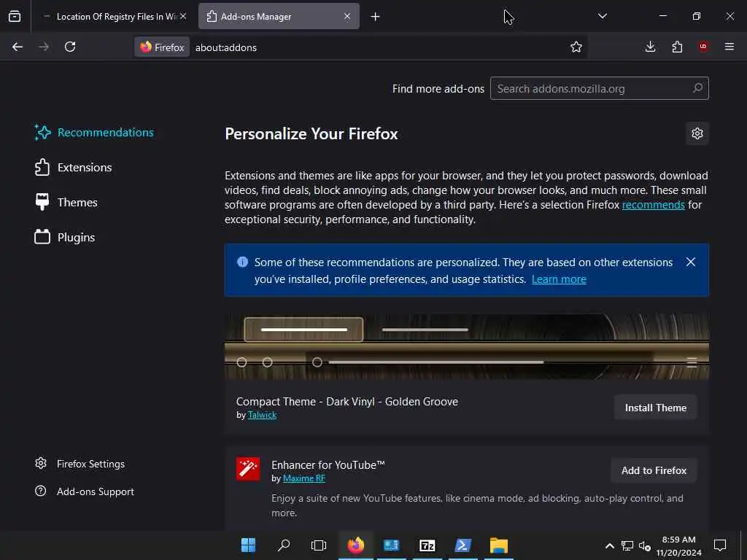Viewport: 747px width, 560px height.
Task: Dismiss the personalized recommendations notice
Action: point(691,262)
